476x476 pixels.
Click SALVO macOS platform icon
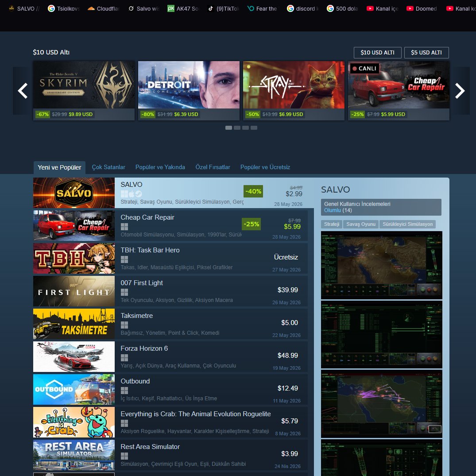(132, 193)
